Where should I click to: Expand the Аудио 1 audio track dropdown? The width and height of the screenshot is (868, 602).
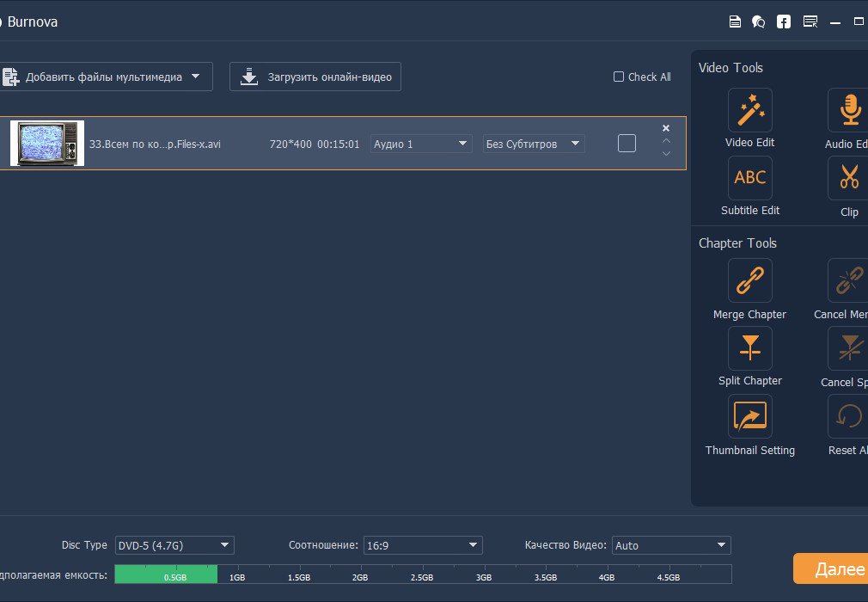click(421, 144)
